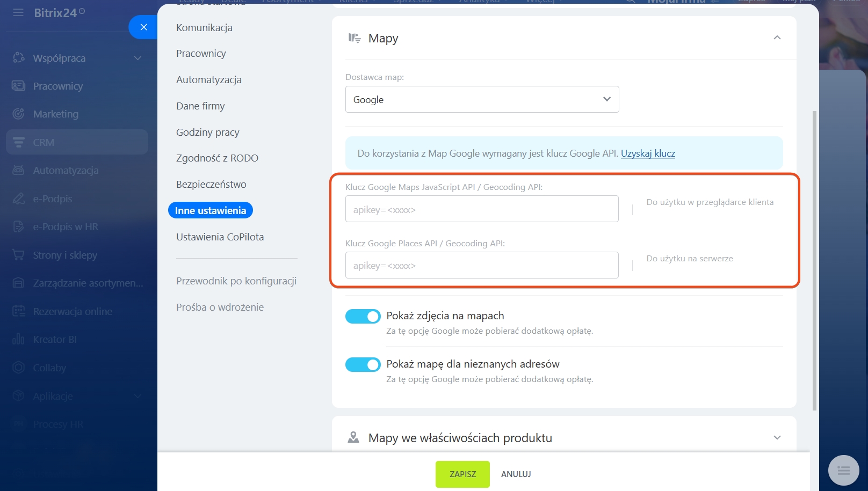The height and width of the screenshot is (491, 868).
Task: Click the Procesy HR sidebar icon
Action: pos(19,424)
